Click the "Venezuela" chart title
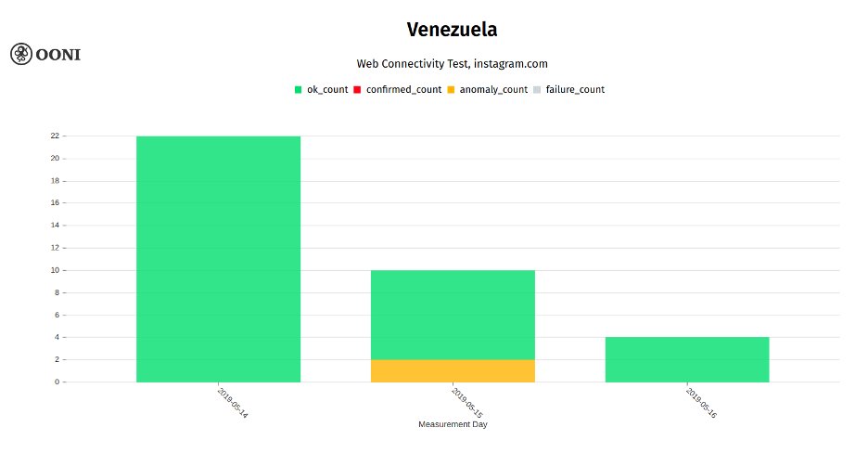The image size is (868, 453). coord(452,30)
